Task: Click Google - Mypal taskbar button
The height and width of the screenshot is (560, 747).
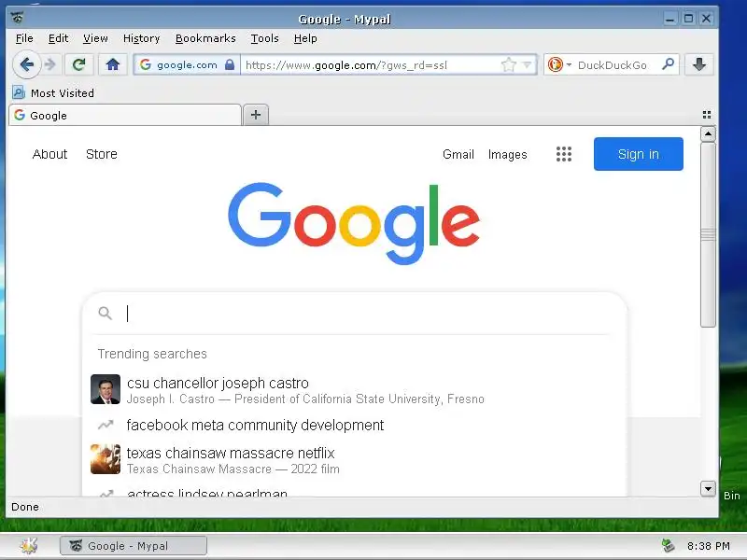Action: point(134,546)
